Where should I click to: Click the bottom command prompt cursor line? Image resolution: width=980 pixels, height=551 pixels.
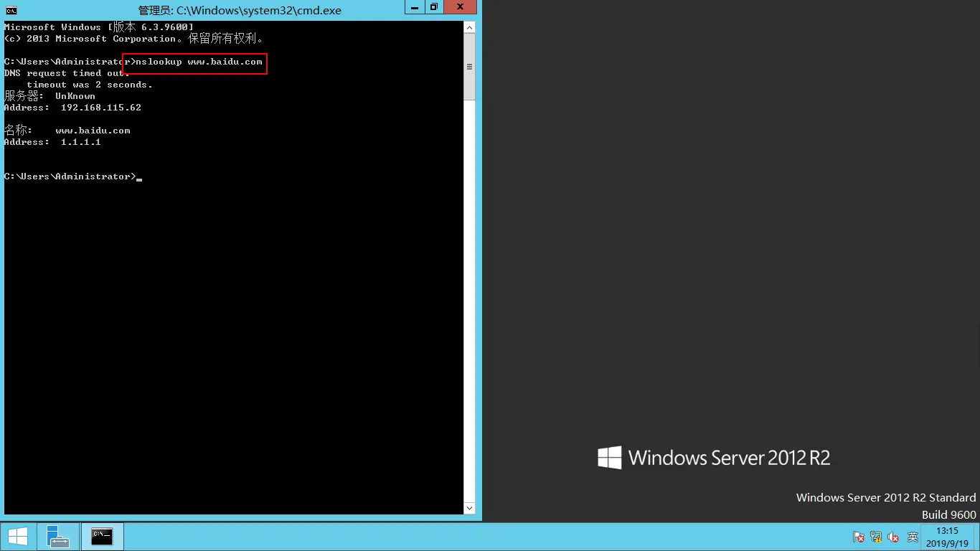tap(73, 176)
